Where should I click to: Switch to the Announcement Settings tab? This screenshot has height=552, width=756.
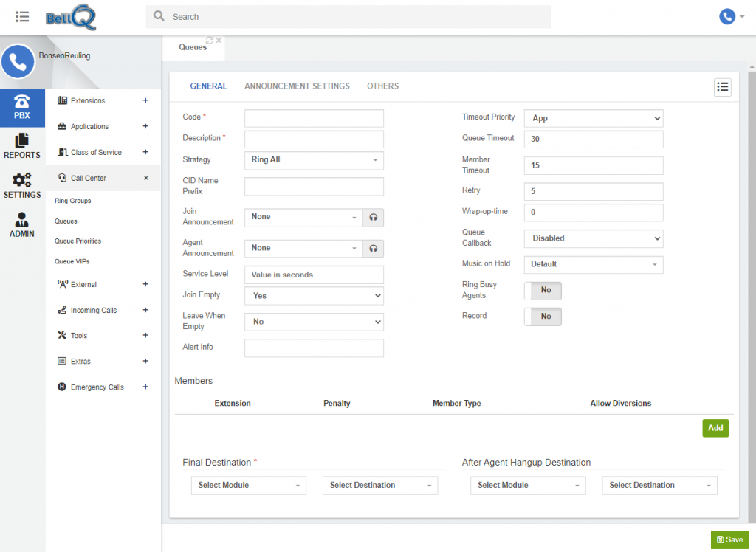(x=297, y=86)
